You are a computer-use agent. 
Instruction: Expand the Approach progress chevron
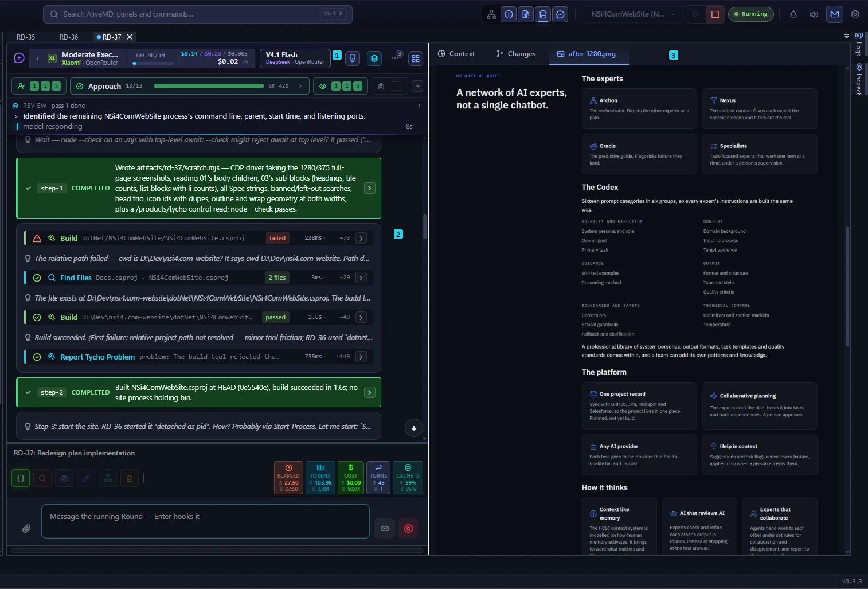point(300,86)
